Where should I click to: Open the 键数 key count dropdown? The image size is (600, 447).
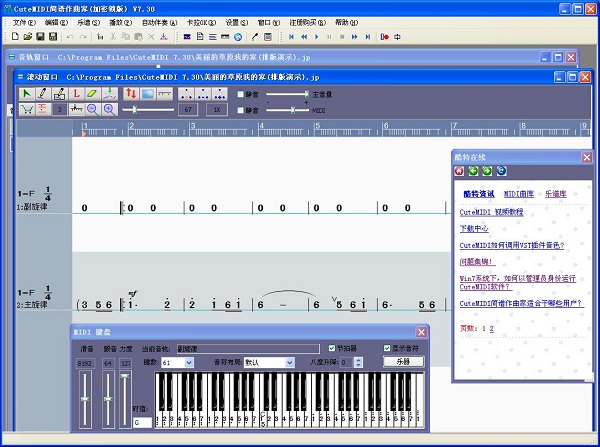[190, 362]
